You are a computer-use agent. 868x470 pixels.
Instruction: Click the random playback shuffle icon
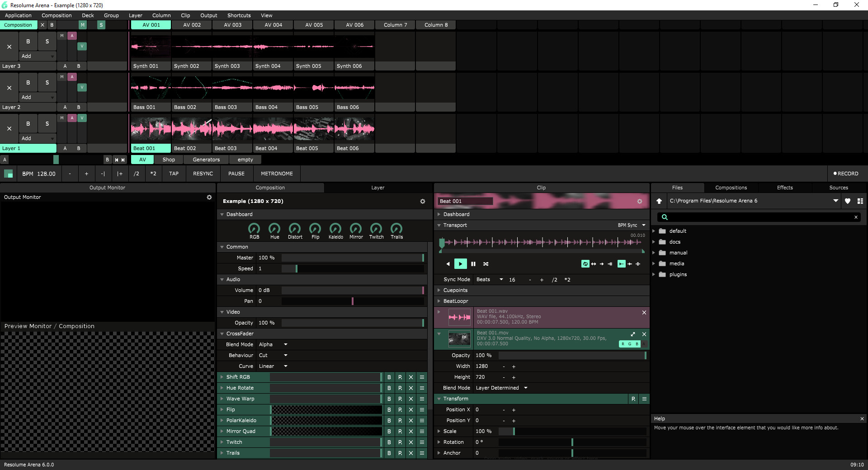pos(486,264)
